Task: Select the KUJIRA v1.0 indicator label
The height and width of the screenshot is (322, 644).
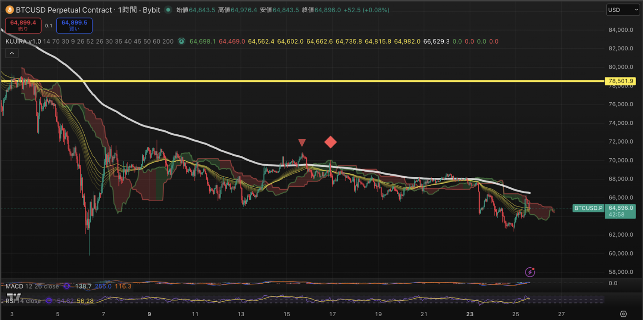Action: click(23, 42)
